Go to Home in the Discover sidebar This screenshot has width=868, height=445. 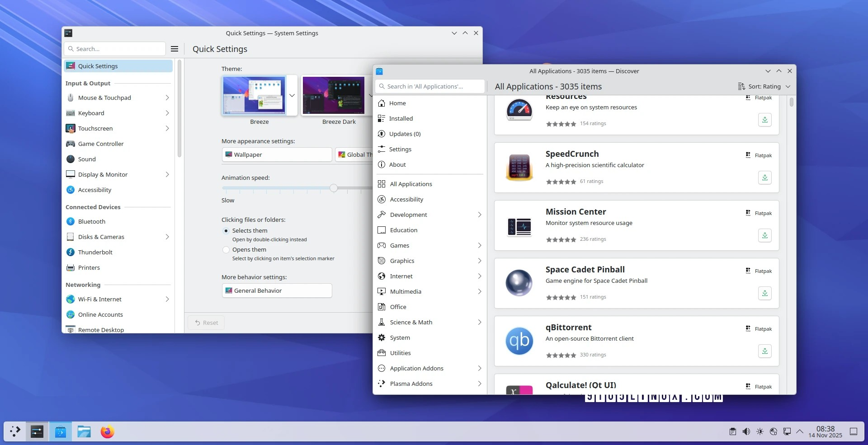pos(397,103)
